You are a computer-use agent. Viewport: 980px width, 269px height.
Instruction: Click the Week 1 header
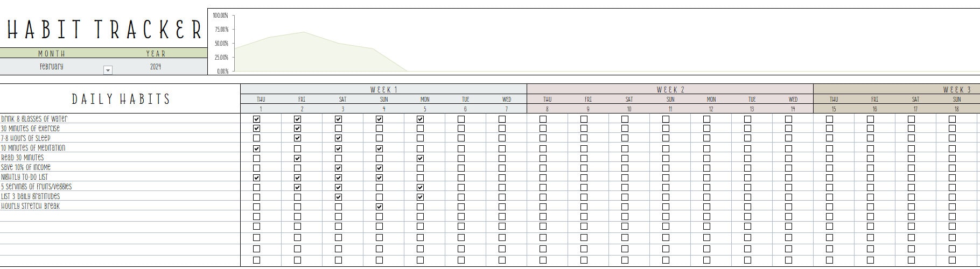tap(383, 89)
